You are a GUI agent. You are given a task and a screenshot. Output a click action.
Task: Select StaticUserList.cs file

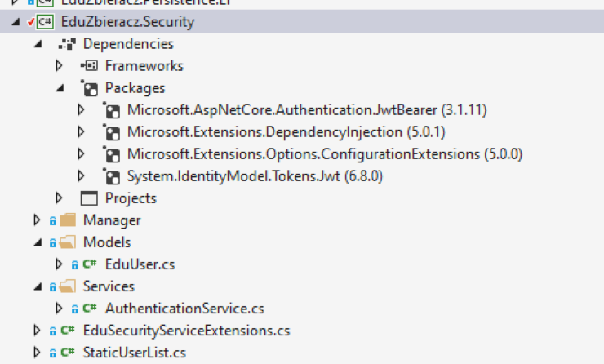pos(135,353)
